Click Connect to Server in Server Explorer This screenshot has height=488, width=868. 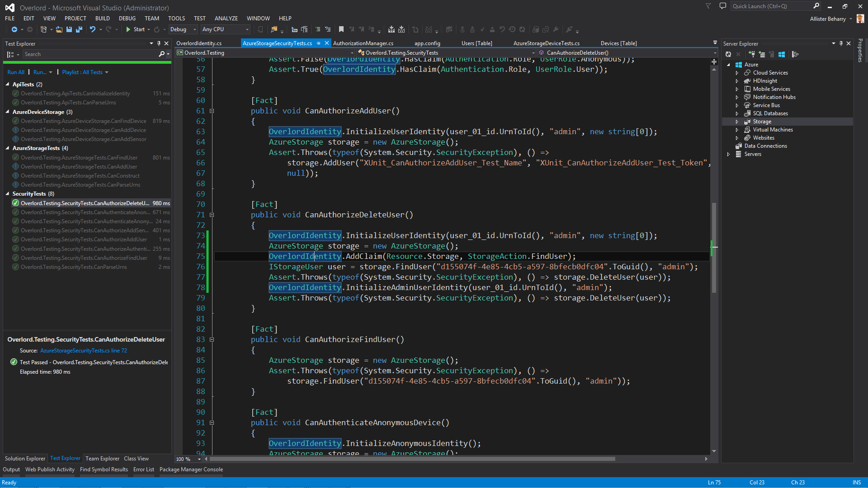coord(762,54)
